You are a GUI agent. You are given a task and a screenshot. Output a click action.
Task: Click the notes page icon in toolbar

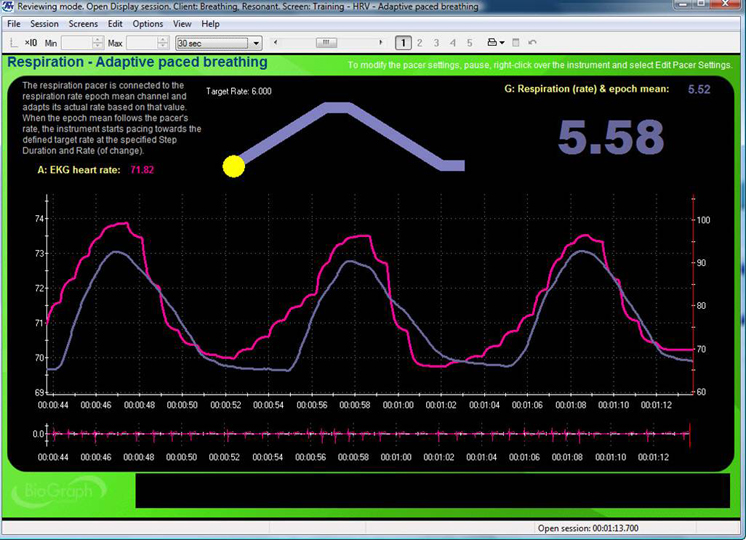(516, 43)
